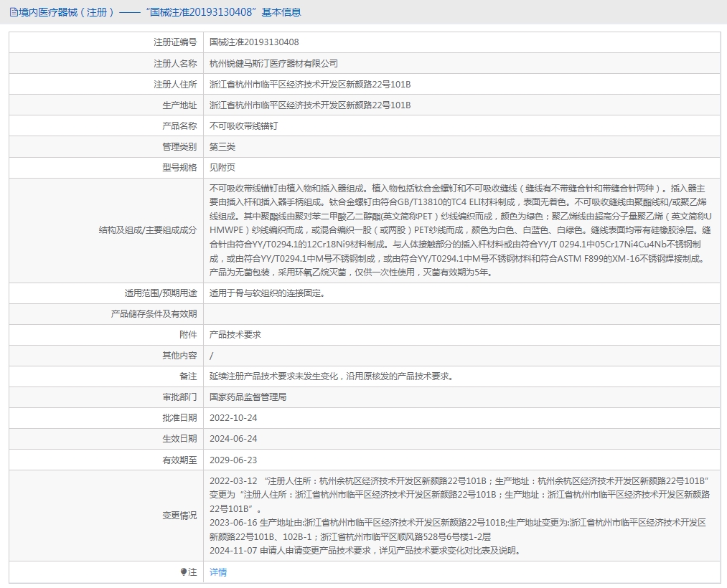This screenshot has width=727, height=588.
Task: Click the 批准日期 label
Action: coord(179,418)
